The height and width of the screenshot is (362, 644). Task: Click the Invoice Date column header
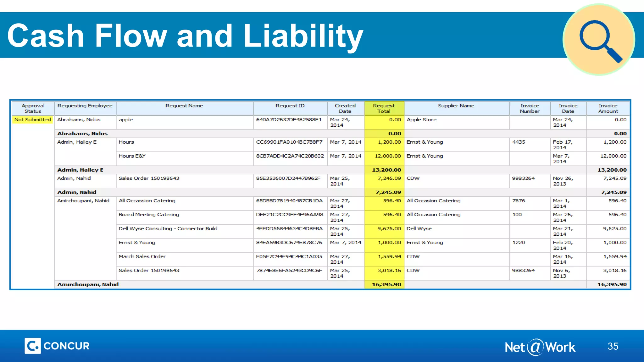click(x=568, y=108)
